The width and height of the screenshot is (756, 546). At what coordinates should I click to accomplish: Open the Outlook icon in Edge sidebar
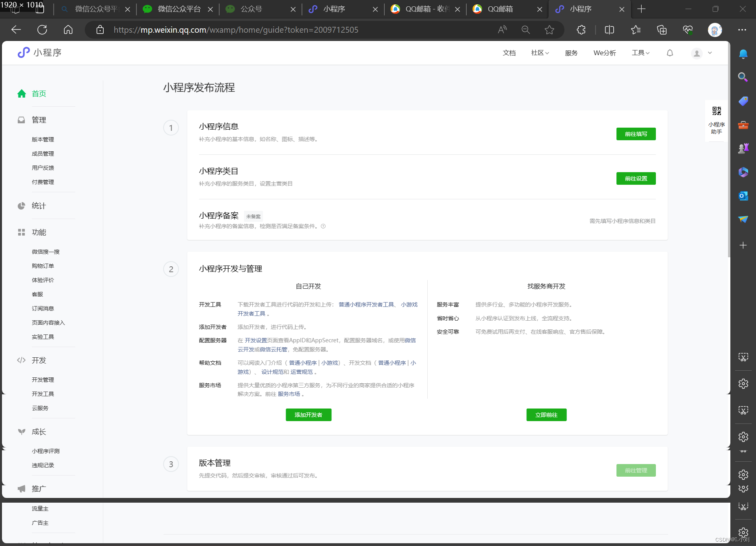point(743,196)
